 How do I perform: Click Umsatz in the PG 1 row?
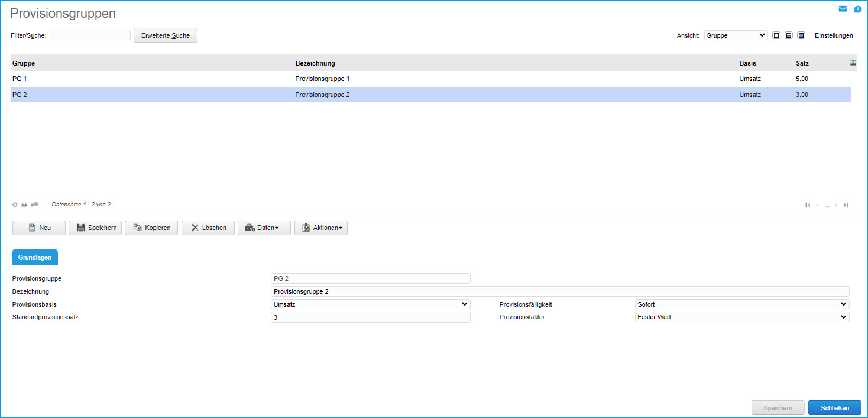pyautogui.click(x=750, y=79)
